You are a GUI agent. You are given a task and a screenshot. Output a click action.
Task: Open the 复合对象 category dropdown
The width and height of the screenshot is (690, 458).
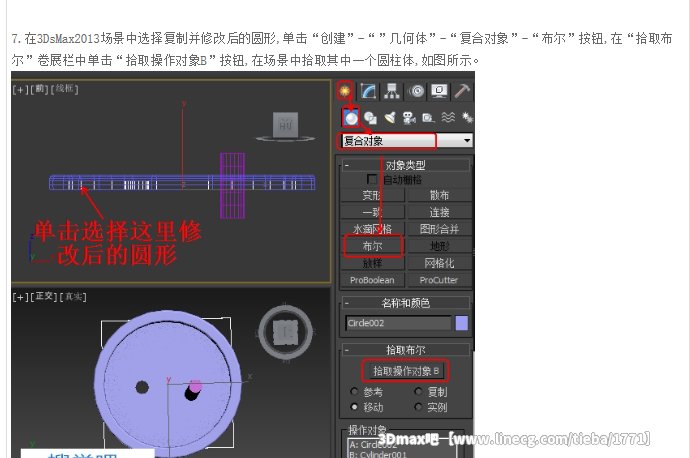[x=407, y=141]
